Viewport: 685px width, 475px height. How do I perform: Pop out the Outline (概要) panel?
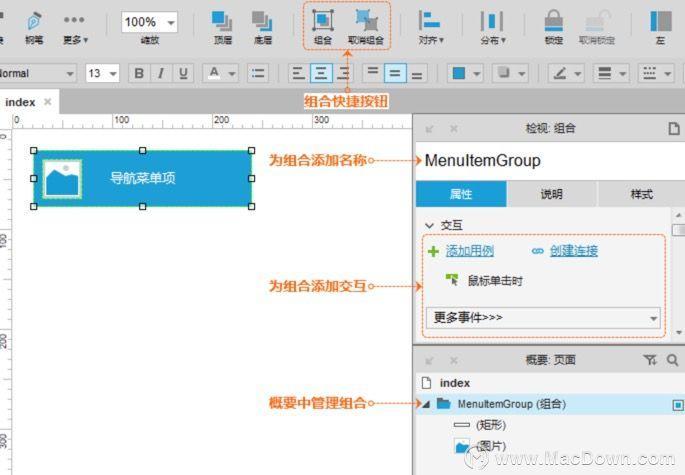tap(429, 360)
